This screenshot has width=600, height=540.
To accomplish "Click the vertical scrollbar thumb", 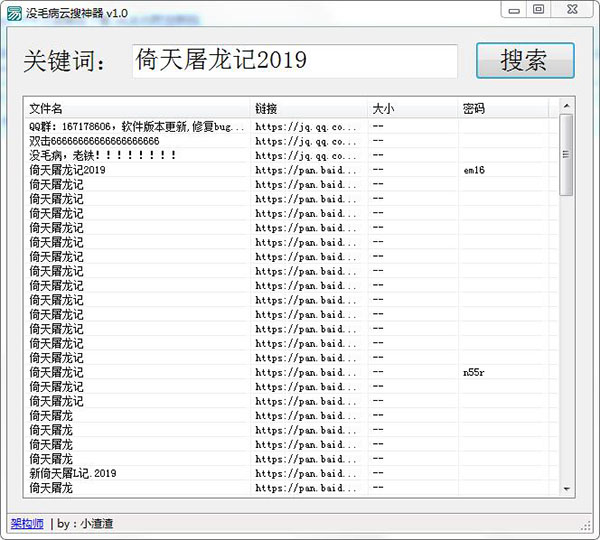I will [x=566, y=155].
